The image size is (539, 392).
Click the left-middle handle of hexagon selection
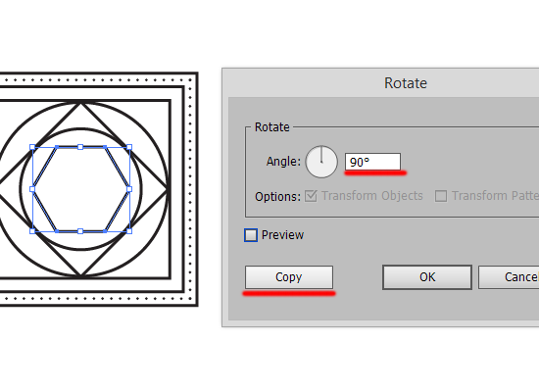point(32,189)
